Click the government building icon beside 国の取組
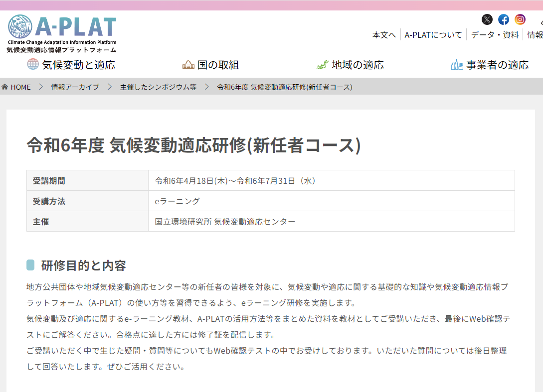This screenshot has width=543, height=392. point(188,64)
